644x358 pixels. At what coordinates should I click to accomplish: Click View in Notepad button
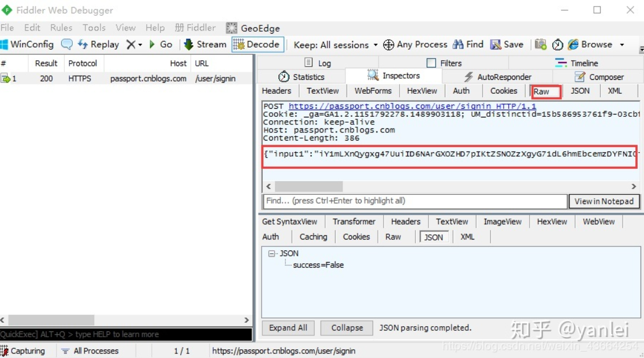coord(604,201)
